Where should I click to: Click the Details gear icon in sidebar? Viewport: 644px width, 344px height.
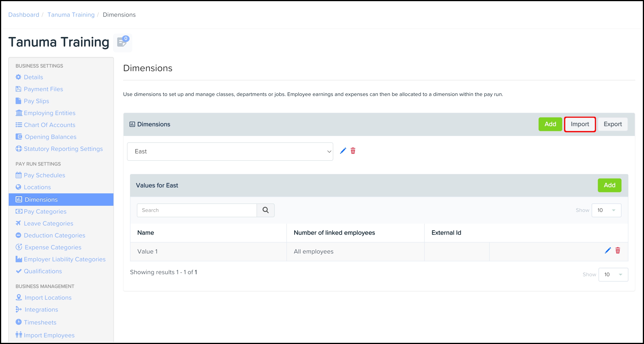[18, 77]
